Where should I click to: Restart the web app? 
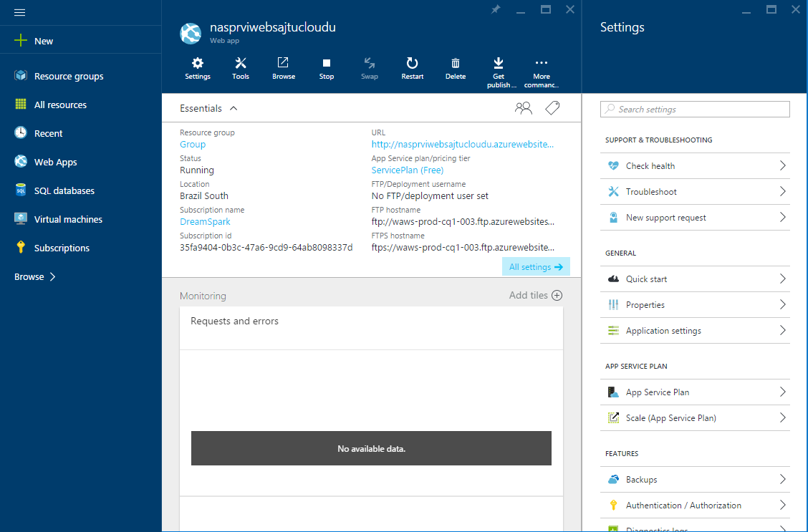412,69
